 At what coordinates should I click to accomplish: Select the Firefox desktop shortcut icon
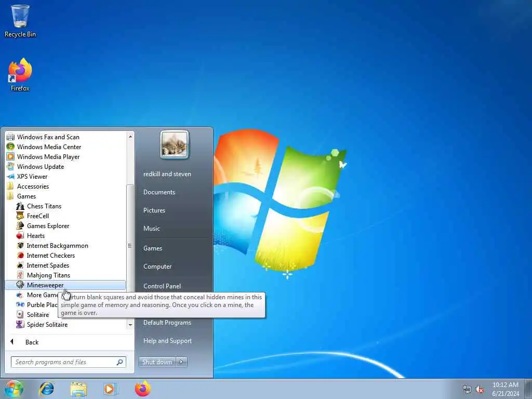point(20,75)
